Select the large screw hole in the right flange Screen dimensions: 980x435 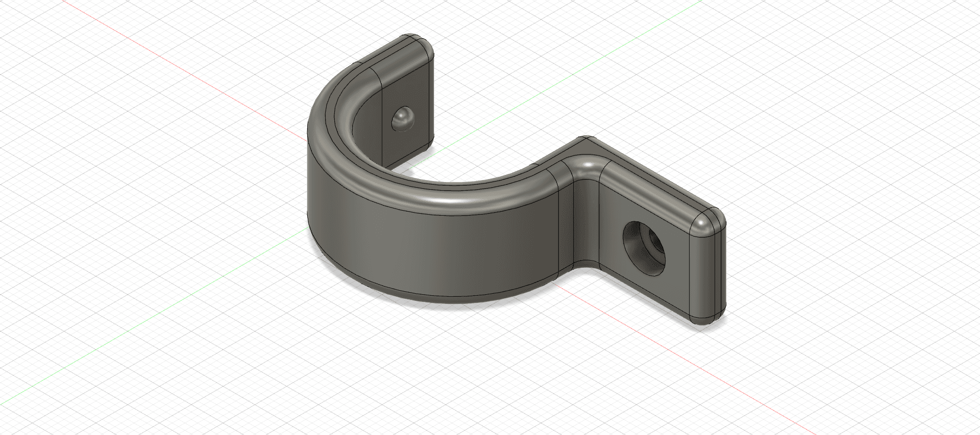pyautogui.click(x=644, y=248)
